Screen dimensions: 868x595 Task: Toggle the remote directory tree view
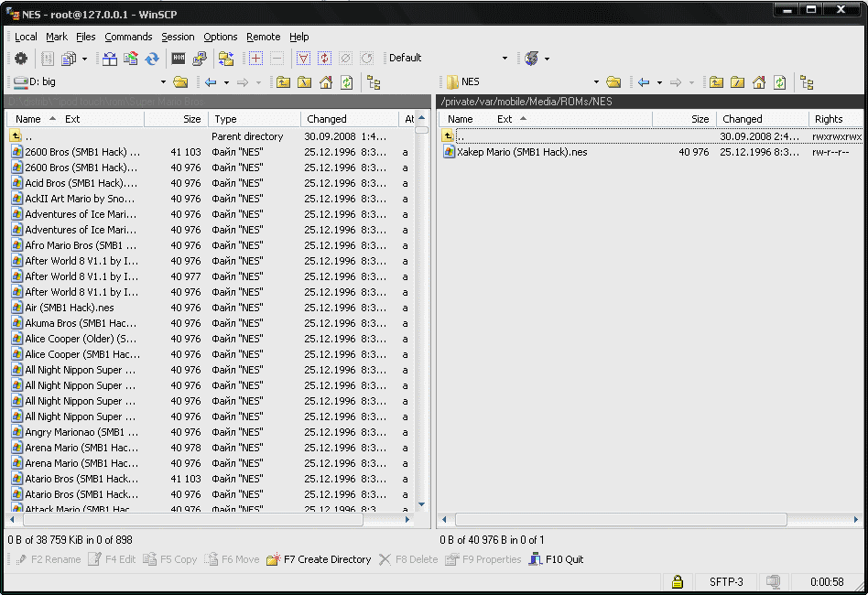[807, 82]
